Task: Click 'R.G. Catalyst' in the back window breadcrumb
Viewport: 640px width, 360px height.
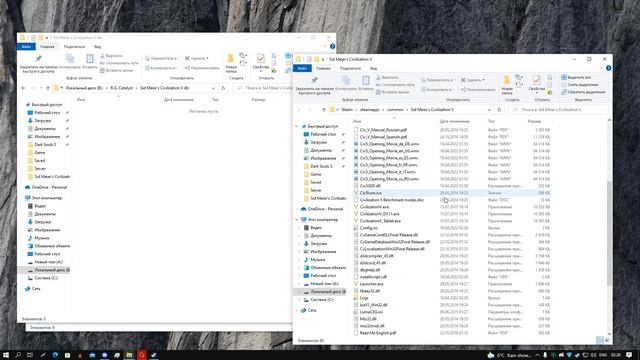Action: click(122, 88)
